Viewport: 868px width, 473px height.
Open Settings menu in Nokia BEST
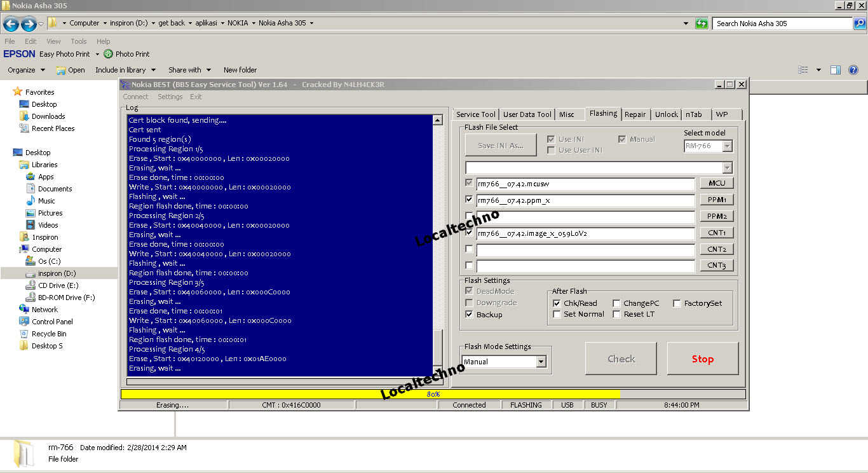[170, 97]
